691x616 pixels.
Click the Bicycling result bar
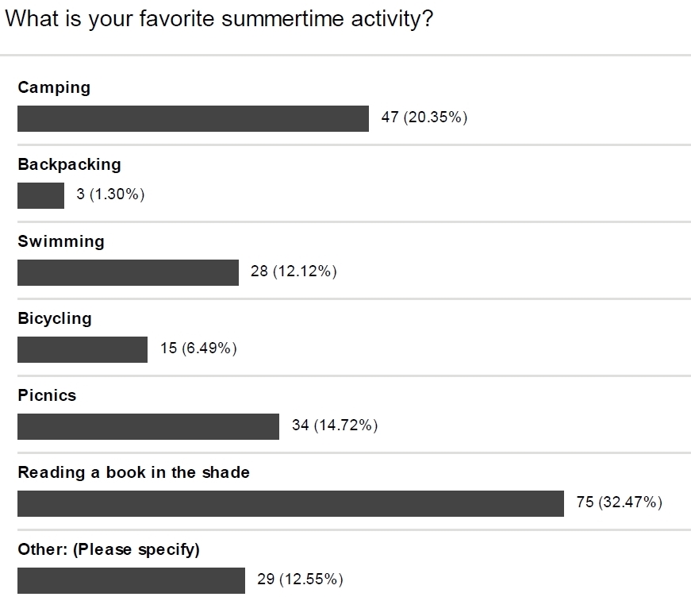83,349
